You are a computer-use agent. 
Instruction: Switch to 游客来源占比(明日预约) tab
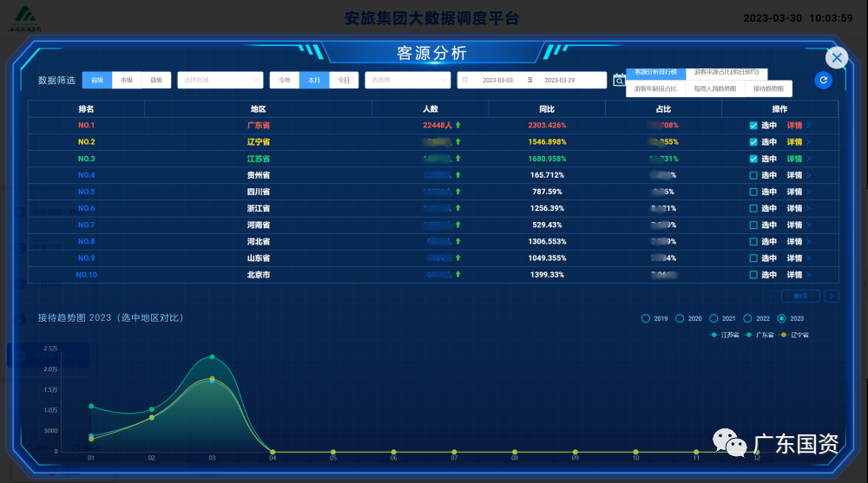click(x=727, y=73)
